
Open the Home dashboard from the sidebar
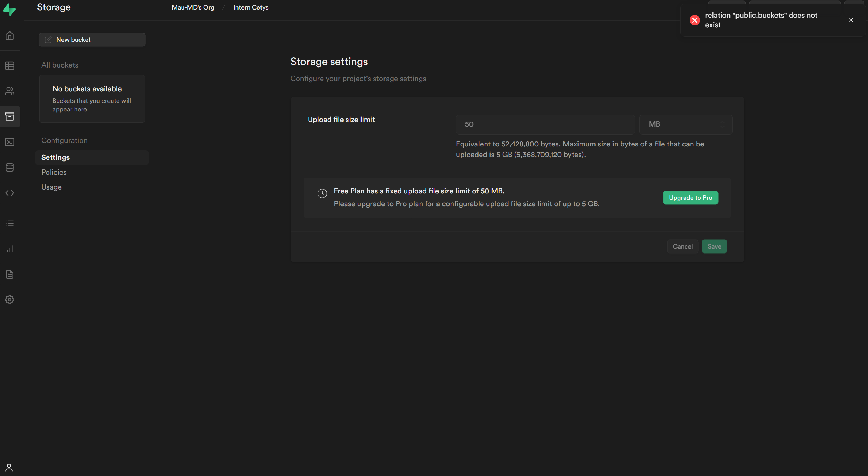click(x=10, y=35)
